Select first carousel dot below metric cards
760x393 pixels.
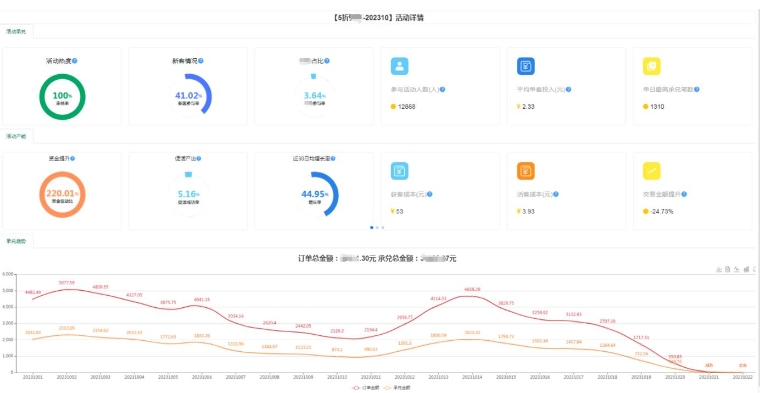point(372,227)
